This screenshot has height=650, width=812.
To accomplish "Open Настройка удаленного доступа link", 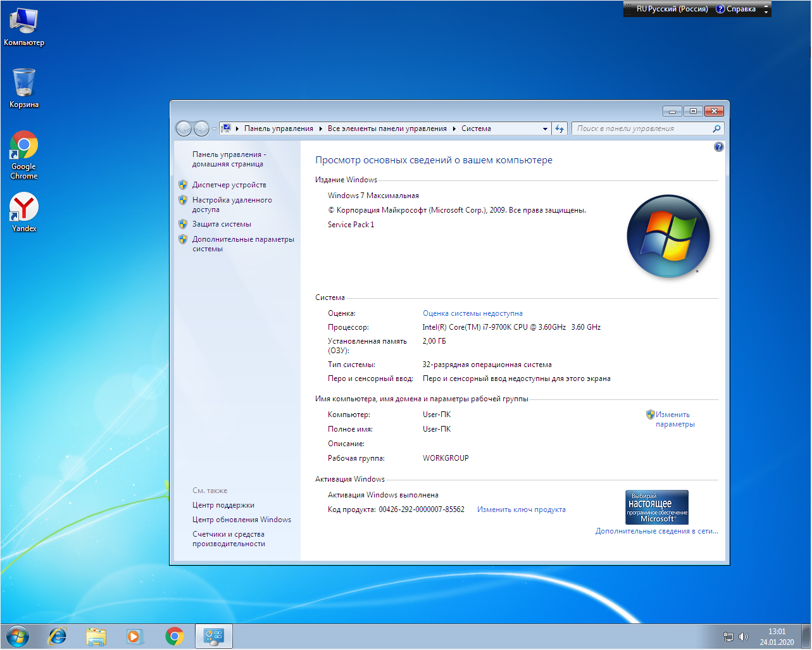I will 232,204.
